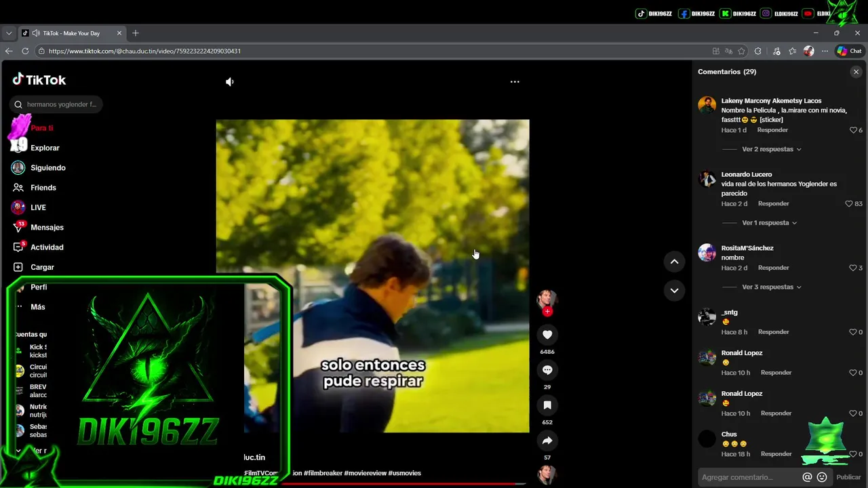Bookmark the video to favorites
The height and width of the screenshot is (488, 868).
[547, 405]
